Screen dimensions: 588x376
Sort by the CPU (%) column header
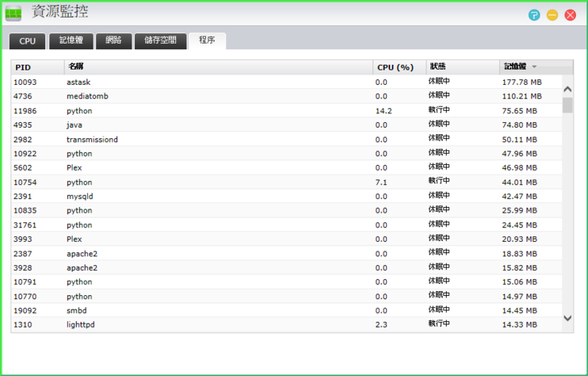[x=399, y=67]
